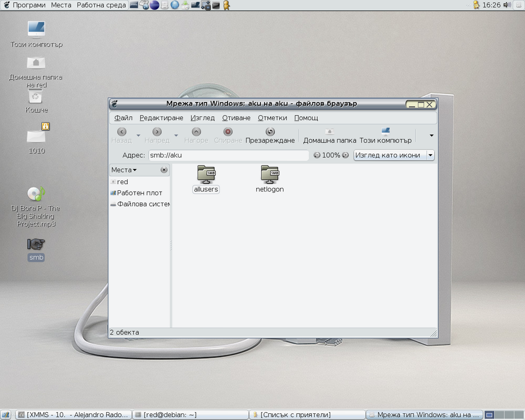Click the Computer (Този компютър) toolbar icon
This screenshot has height=420, width=525.
386,132
